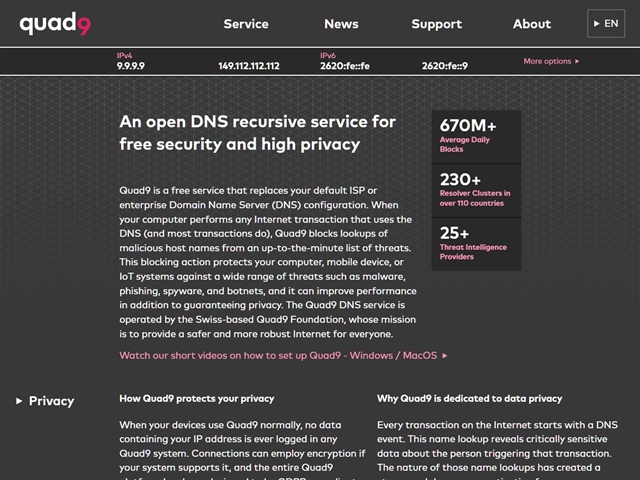This screenshot has height=480, width=640.
Task: Open the EN language selector
Action: pos(606,23)
